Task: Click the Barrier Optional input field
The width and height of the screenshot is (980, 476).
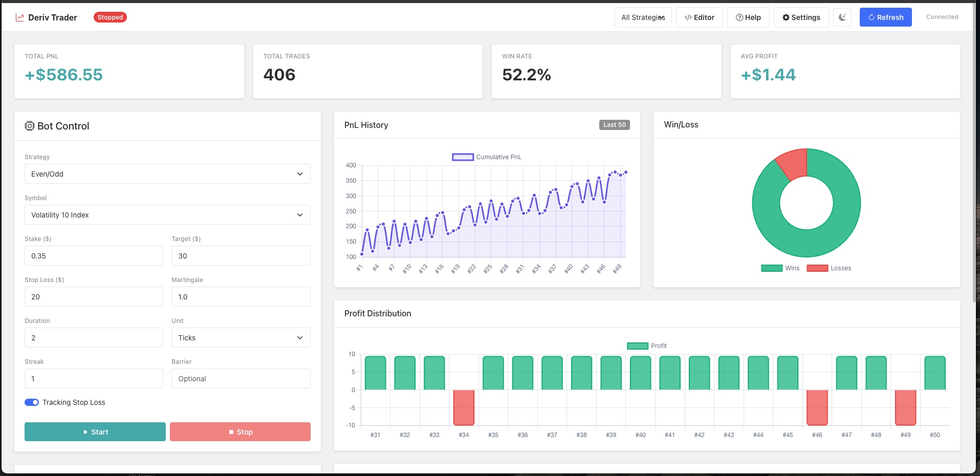Action: pos(241,379)
